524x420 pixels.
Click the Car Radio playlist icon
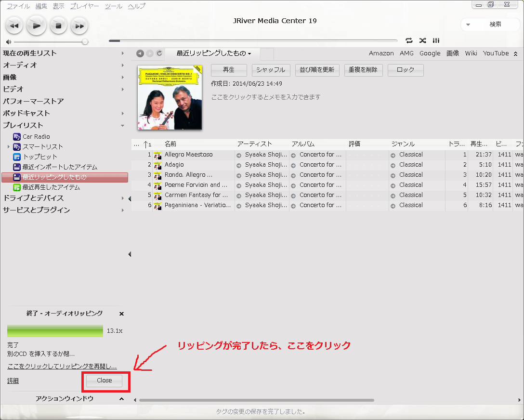(x=17, y=137)
